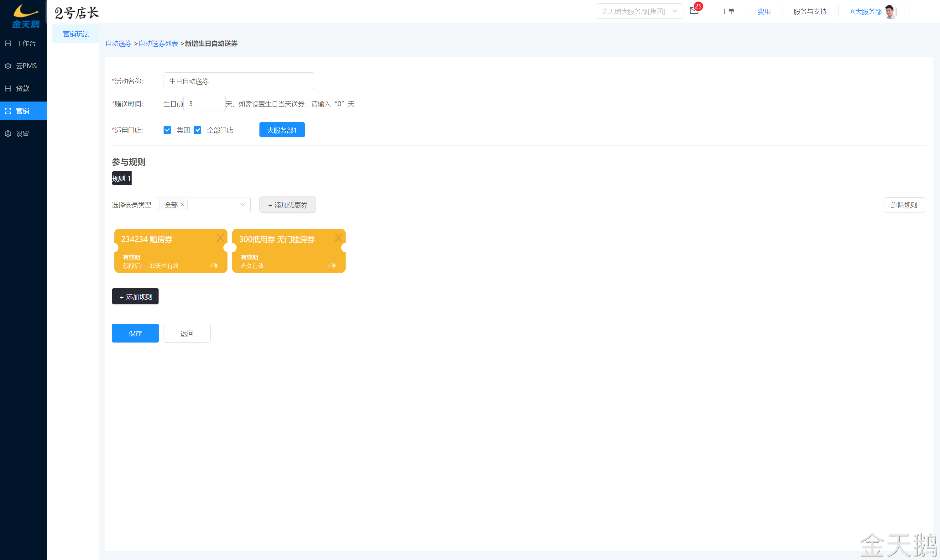
Task: Open 贷款 in the sidebar
Action: click(23, 88)
